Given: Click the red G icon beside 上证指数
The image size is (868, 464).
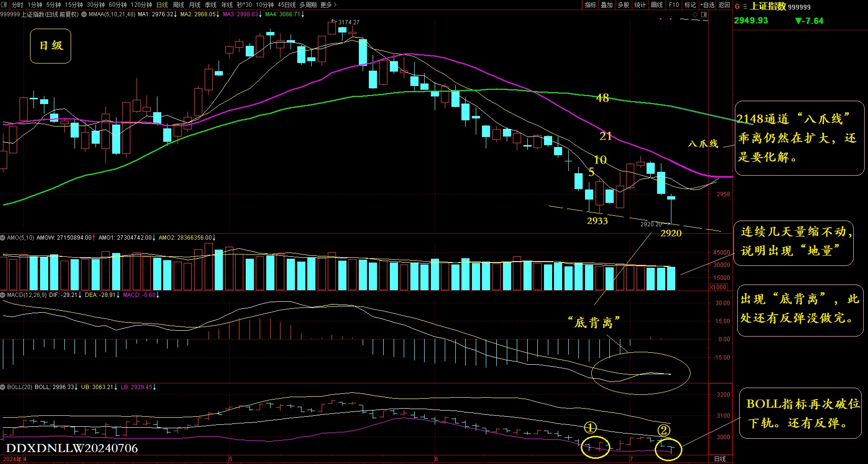Looking at the screenshot, I should 737,7.
